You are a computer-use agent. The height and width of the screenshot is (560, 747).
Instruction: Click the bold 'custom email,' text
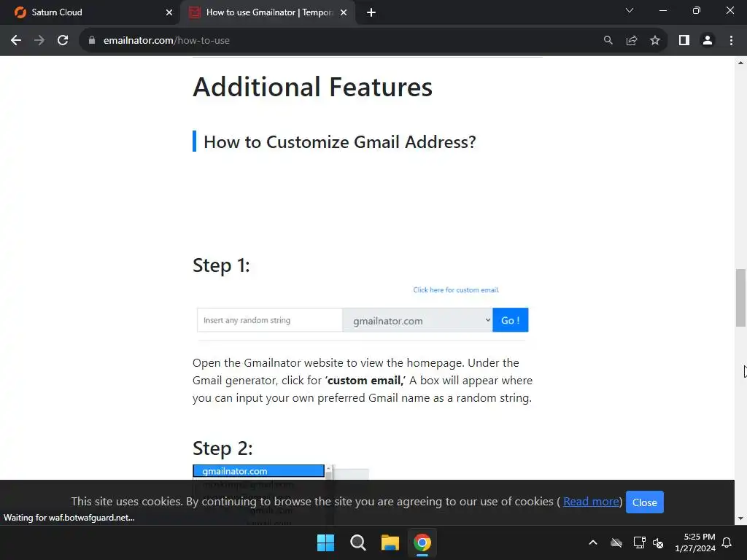365,381
